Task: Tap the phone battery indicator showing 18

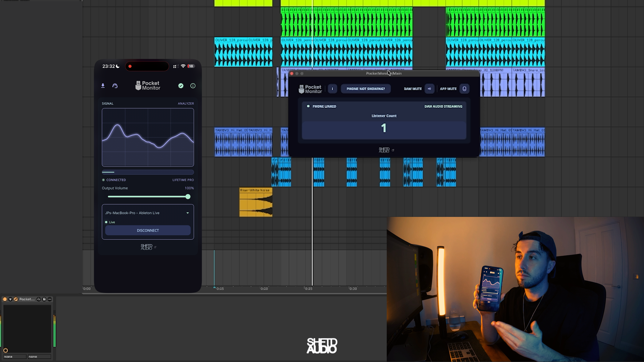Action: pyautogui.click(x=191, y=66)
